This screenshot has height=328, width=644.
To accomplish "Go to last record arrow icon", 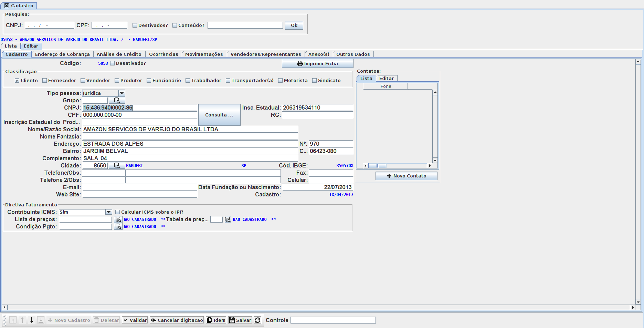I will pyautogui.click(x=41, y=320).
